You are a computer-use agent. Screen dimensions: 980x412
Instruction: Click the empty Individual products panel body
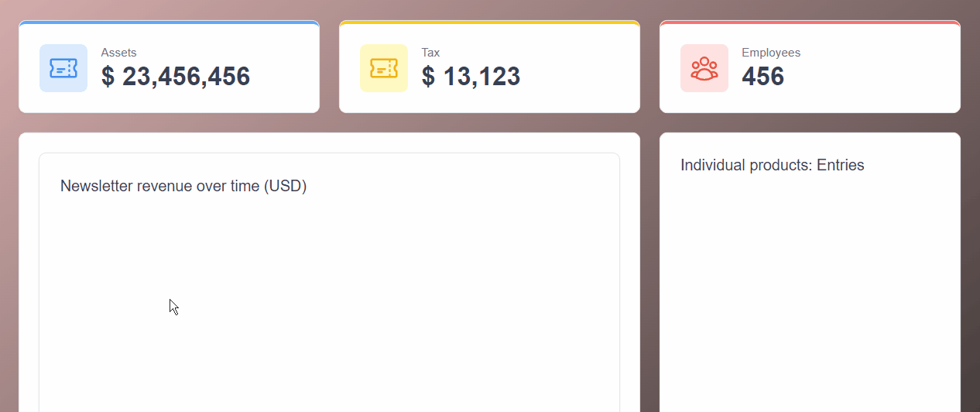point(810,298)
